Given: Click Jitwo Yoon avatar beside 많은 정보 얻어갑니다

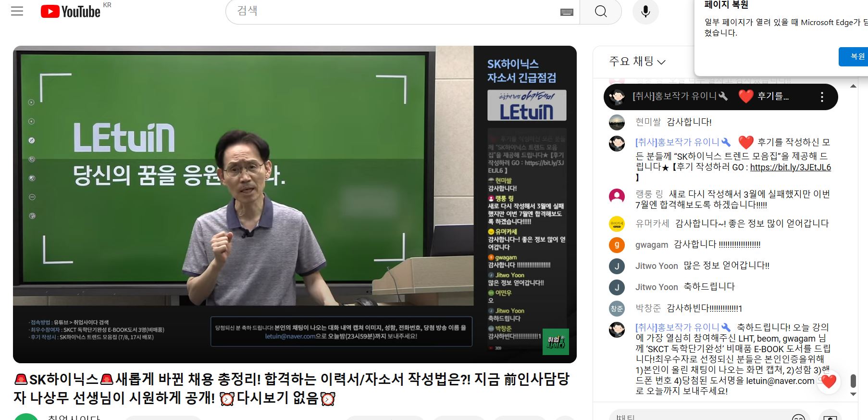Looking at the screenshot, I should coord(617,266).
